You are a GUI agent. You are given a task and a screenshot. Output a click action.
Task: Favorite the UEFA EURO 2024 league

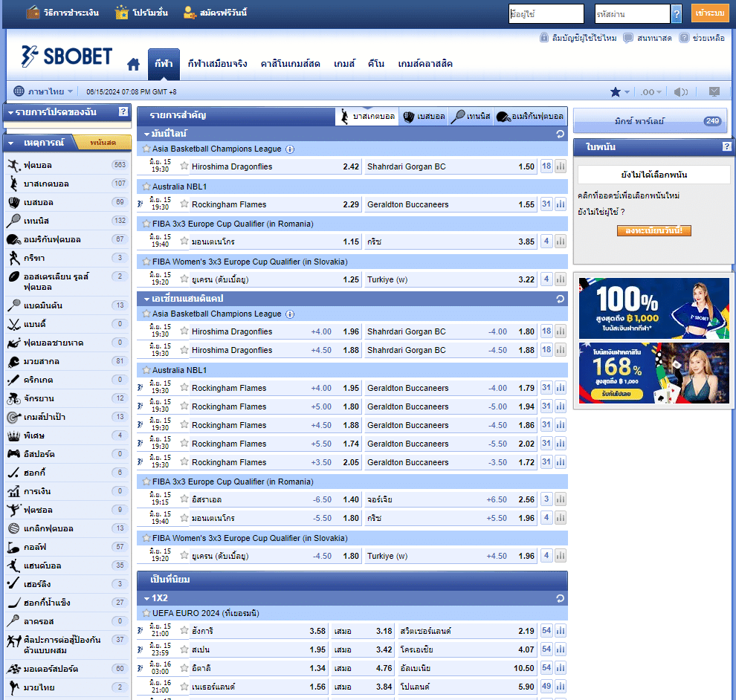click(x=146, y=613)
